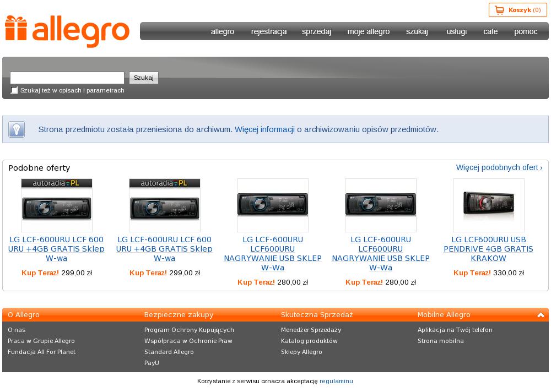Click the Szukaj search button
551x392 pixels.
[x=144, y=78]
